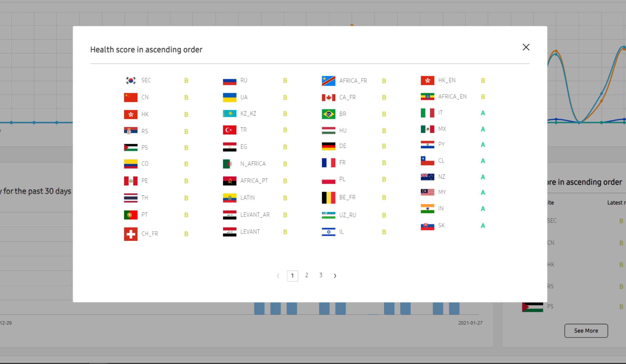
Task: Select the IT site label
Action: click(440, 113)
